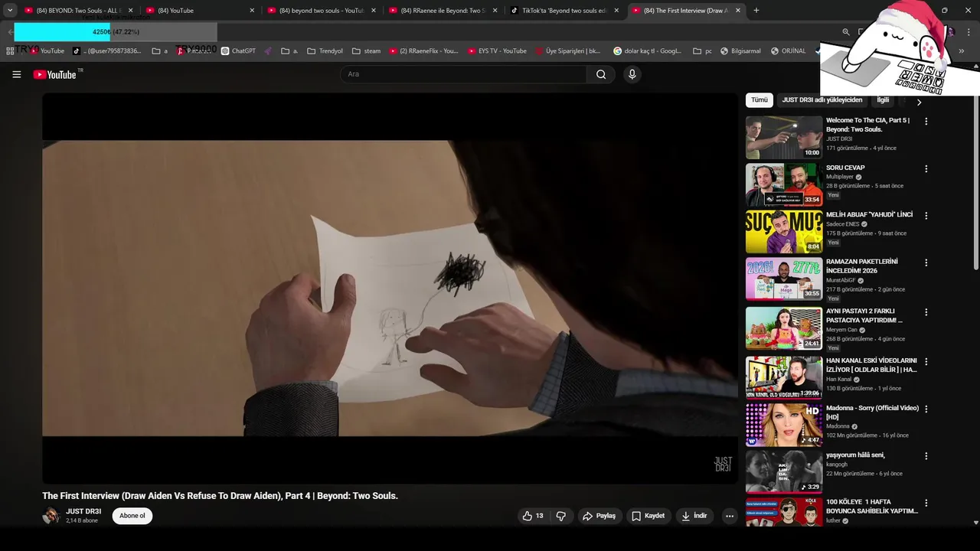Image resolution: width=980 pixels, height=551 pixels.
Task: Subscribe with the Abone ol button
Action: (132, 516)
